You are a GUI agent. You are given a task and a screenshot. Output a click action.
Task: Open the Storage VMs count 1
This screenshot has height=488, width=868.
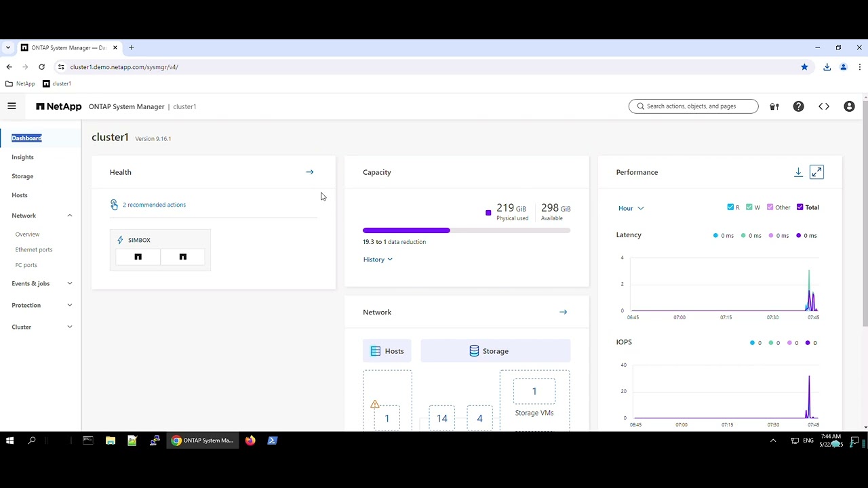(534, 391)
